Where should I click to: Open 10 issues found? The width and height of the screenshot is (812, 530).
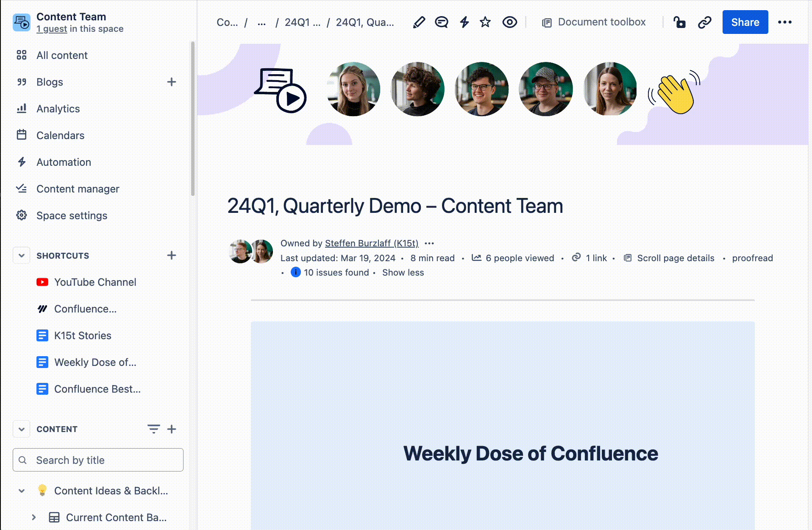coord(330,272)
